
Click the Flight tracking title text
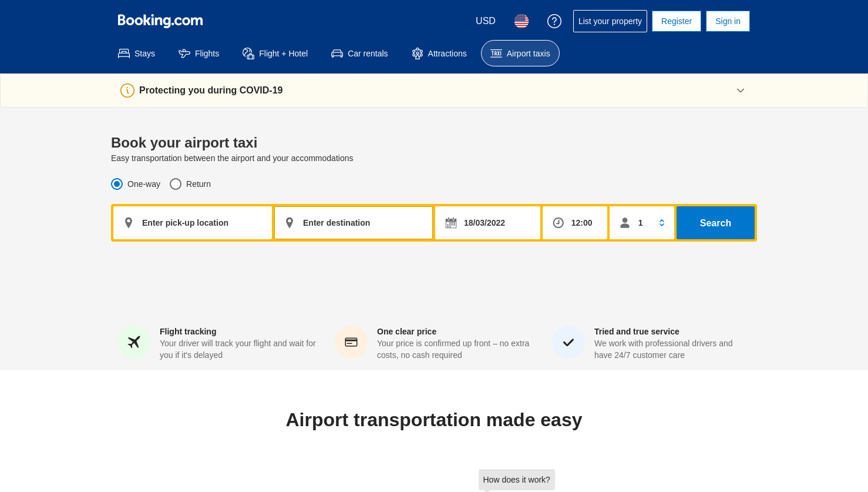[x=188, y=332]
